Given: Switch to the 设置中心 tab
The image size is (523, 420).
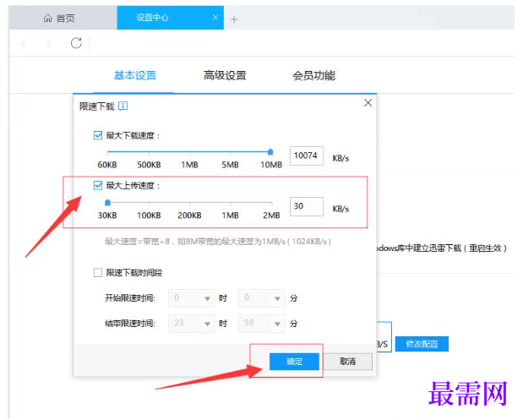Looking at the screenshot, I should [170, 18].
